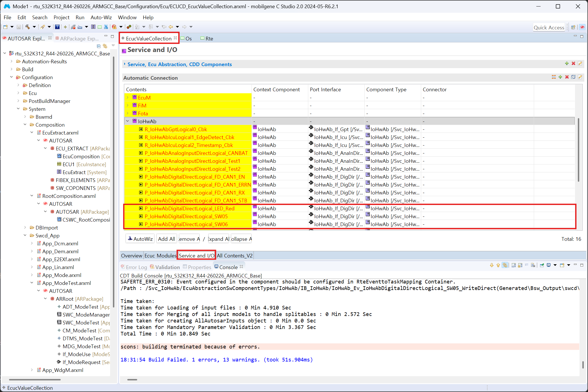Click the connection table vertical scrollbar
The height and width of the screenshot is (392, 588).
pyautogui.click(x=578, y=150)
